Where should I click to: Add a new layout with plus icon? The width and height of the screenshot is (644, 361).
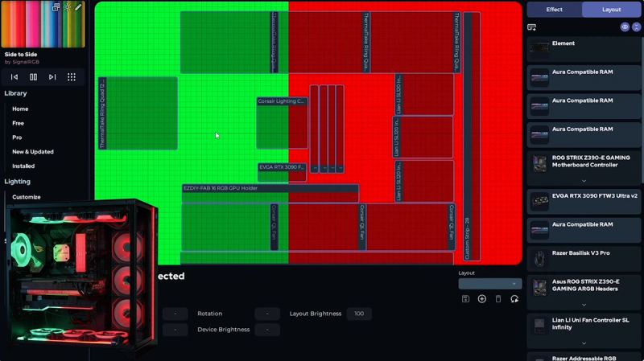coord(481,299)
